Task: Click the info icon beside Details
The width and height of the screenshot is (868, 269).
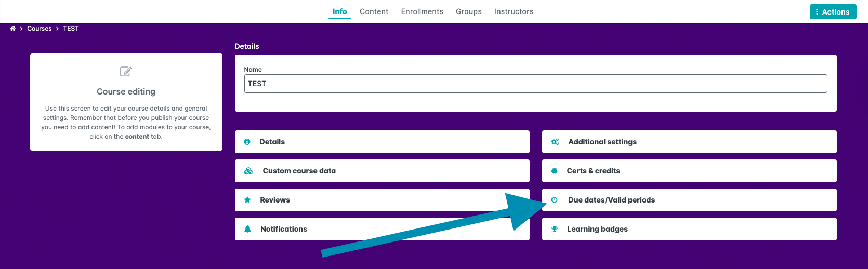Action: [x=247, y=142]
